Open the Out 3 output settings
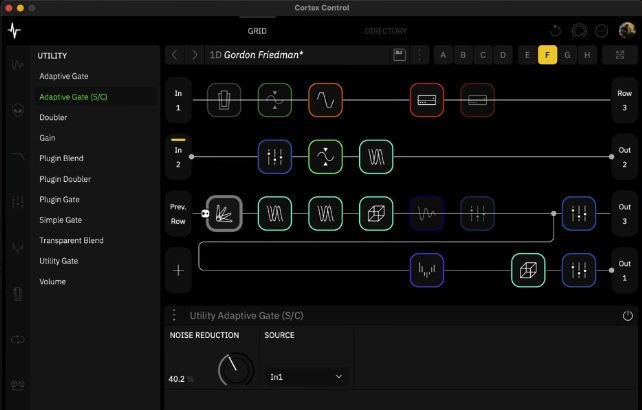642x410 pixels. coord(624,214)
